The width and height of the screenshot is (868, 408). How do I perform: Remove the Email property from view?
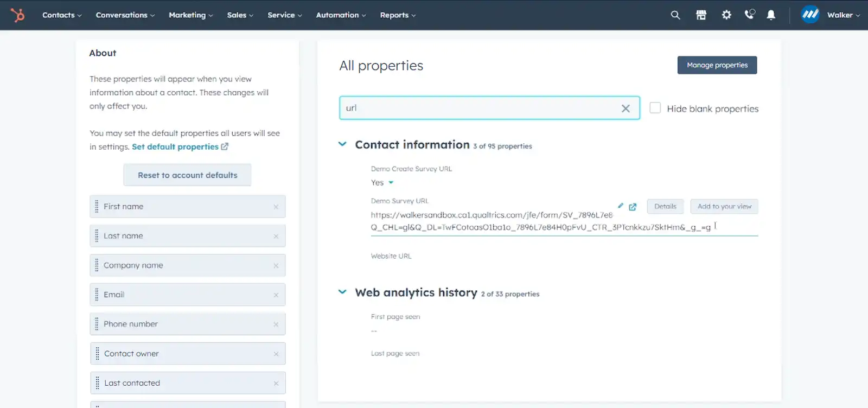[276, 295]
